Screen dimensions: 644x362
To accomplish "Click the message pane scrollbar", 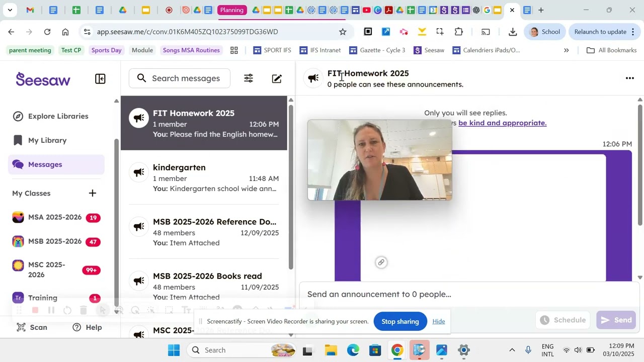I will coord(640,164).
